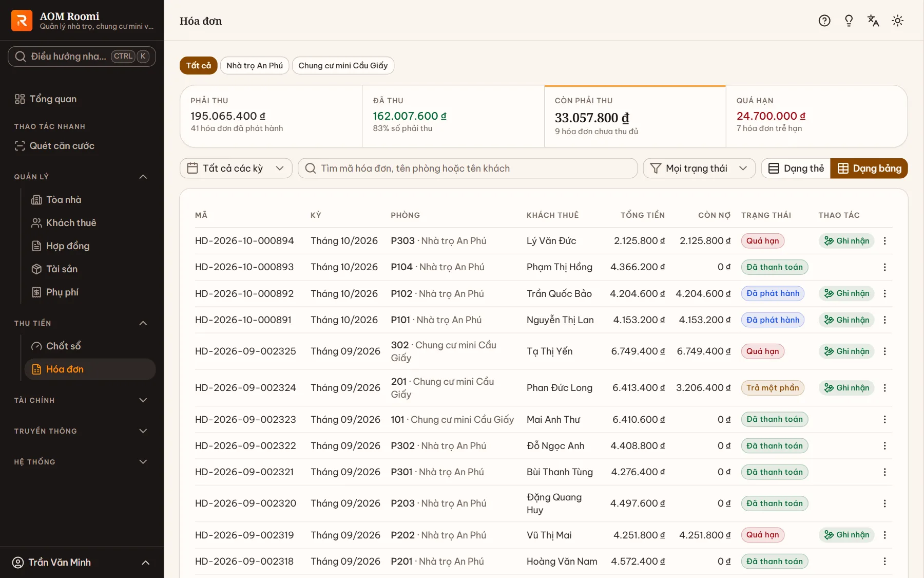Screen dimensions: 924x578
Task: Go to Tòa nhà section
Action: 90,200
